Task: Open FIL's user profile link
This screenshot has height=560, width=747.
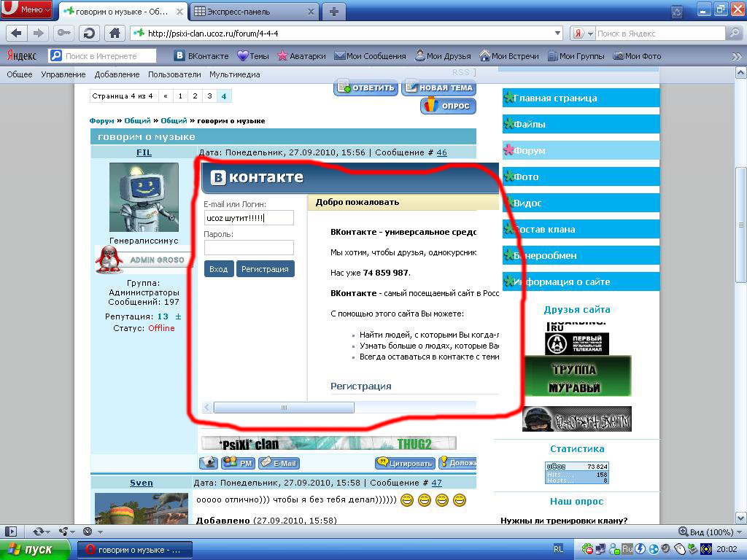Action: tap(144, 152)
